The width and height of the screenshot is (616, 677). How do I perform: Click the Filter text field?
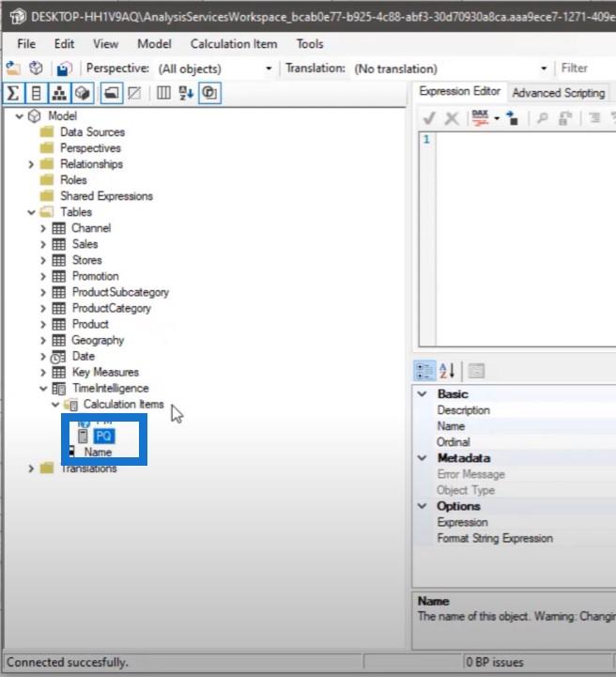click(x=587, y=69)
